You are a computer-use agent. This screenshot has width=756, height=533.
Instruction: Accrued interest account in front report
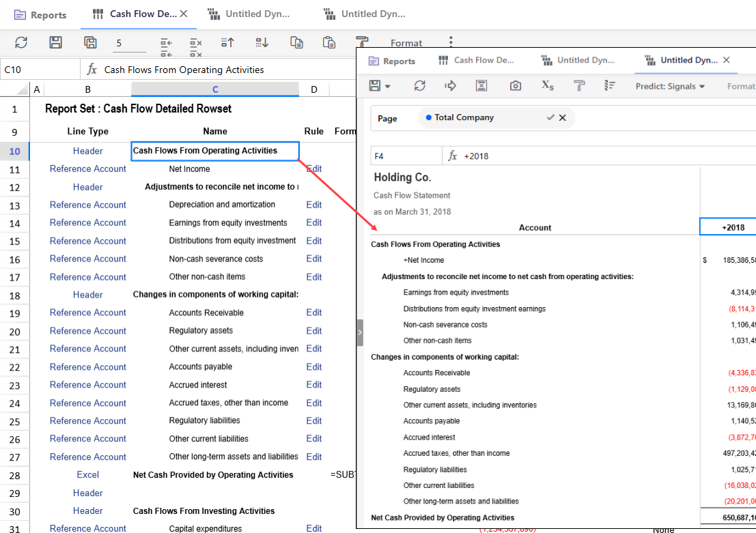429,437
